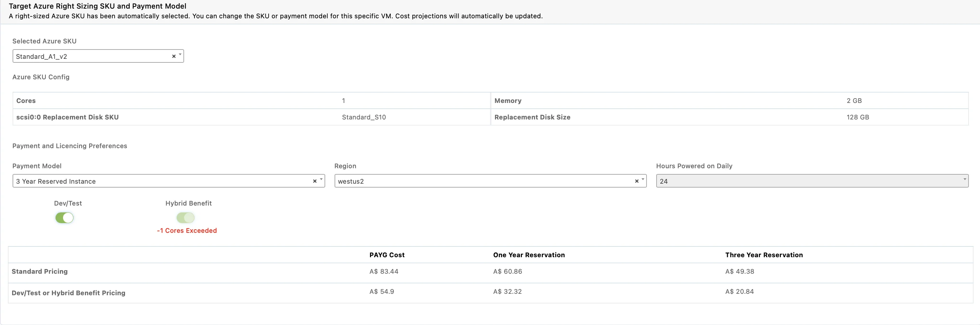Select the A$ 60.86 one year cost

point(508,272)
